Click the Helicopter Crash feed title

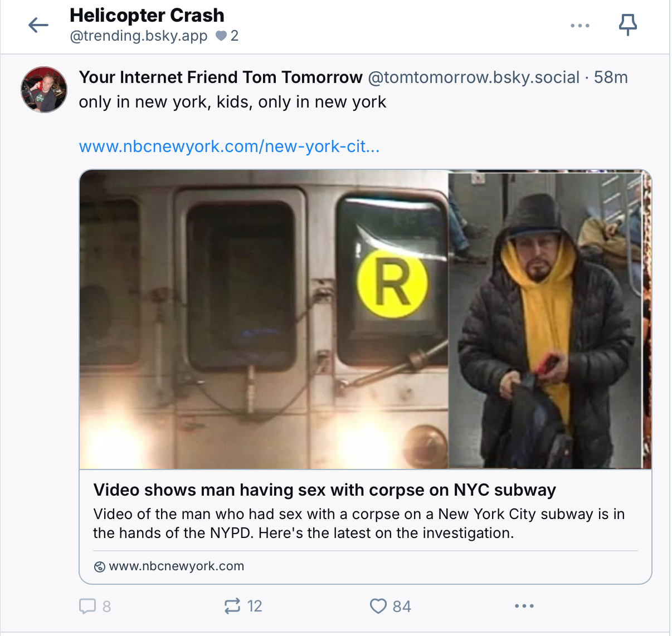[x=147, y=15]
